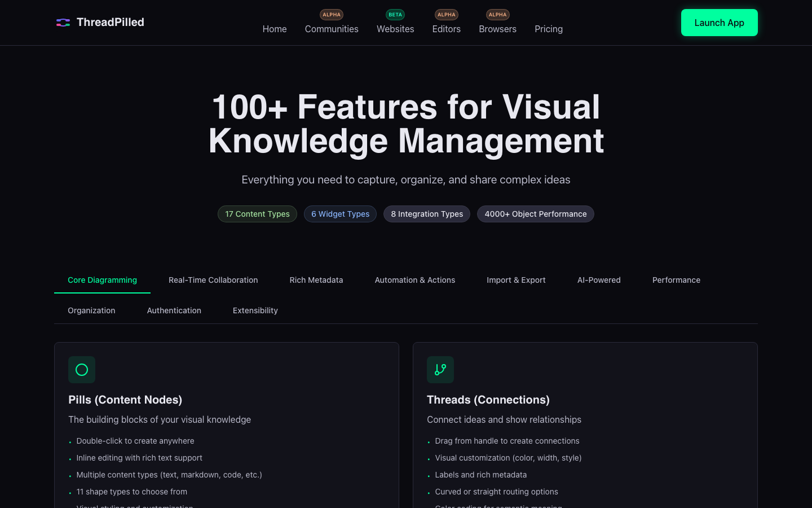Viewport: 812px width, 508px height.
Task: Click 'The building blocks of your visual knowledge'
Action: [160, 419]
